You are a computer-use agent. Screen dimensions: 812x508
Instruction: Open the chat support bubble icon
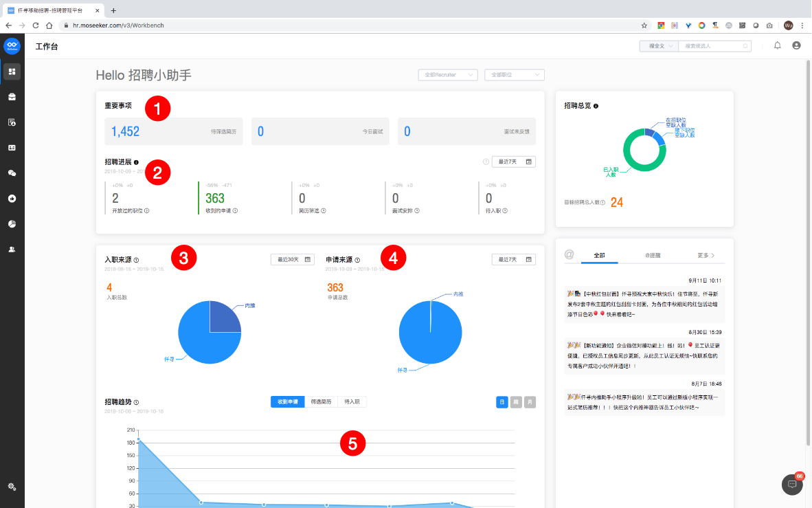point(792,484)
